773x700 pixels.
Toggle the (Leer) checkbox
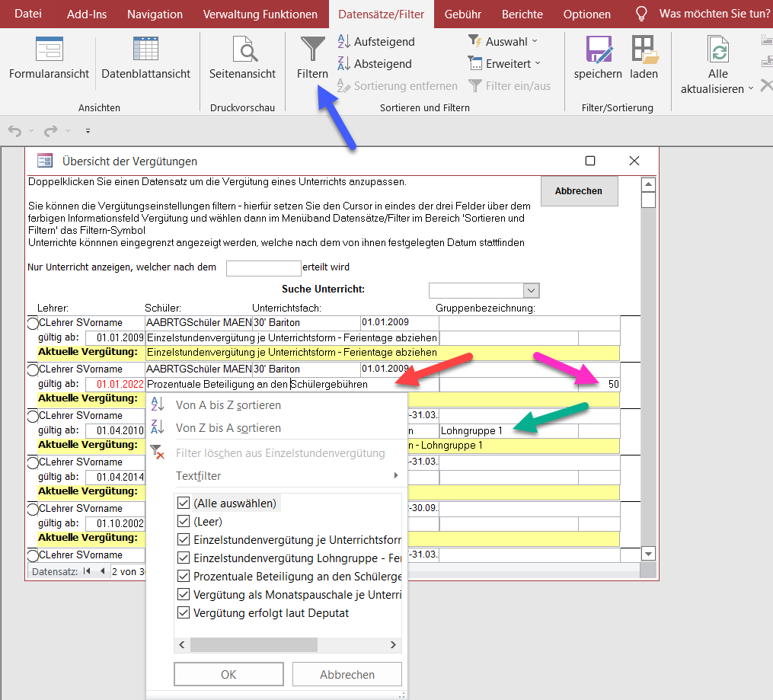click(x=184, y=522)
